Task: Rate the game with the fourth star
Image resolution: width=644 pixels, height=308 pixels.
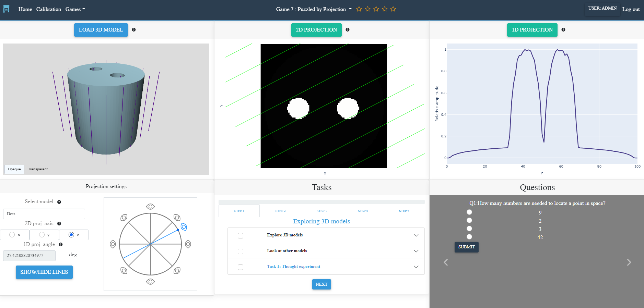Action: point(385,9)
